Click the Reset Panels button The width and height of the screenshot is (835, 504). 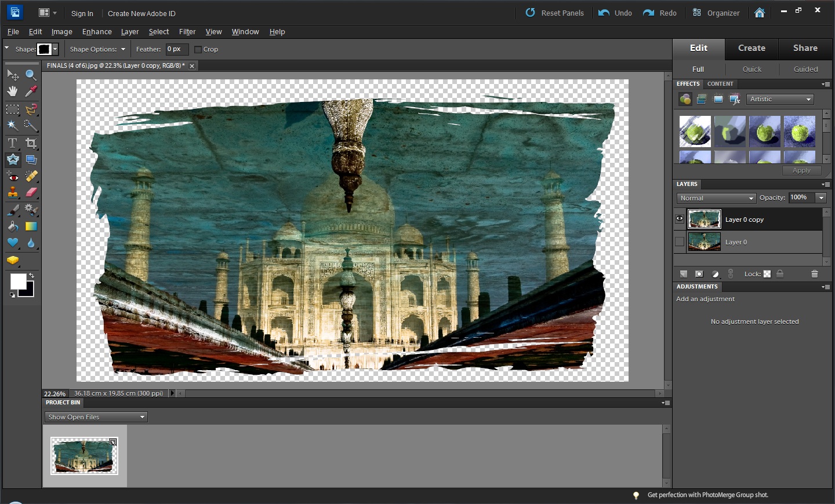[x=554, y=13]
